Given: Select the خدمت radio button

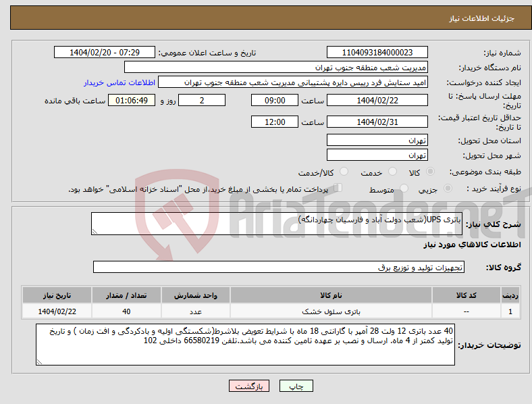Looking at the screenshot, I should 392,172.
